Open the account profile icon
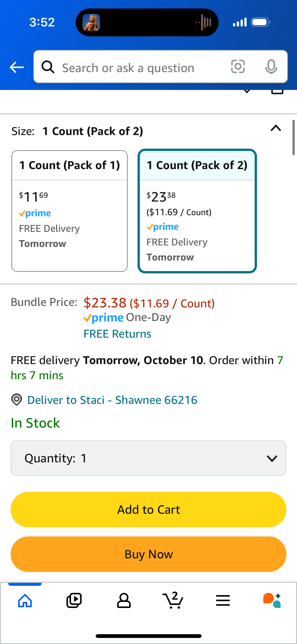297x644 pixels. pyautogui.click(x=124, y=600)
